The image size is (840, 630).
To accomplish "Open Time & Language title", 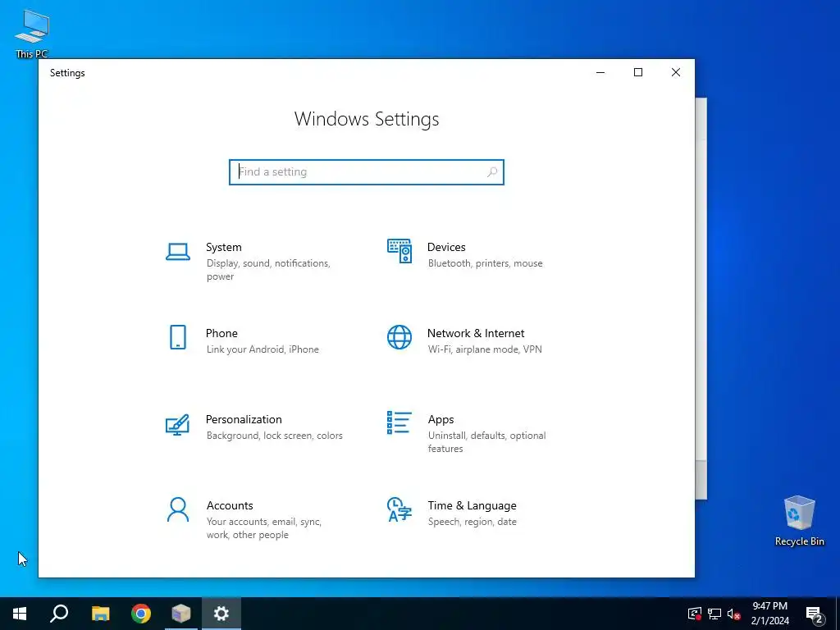I will point(472,505).
